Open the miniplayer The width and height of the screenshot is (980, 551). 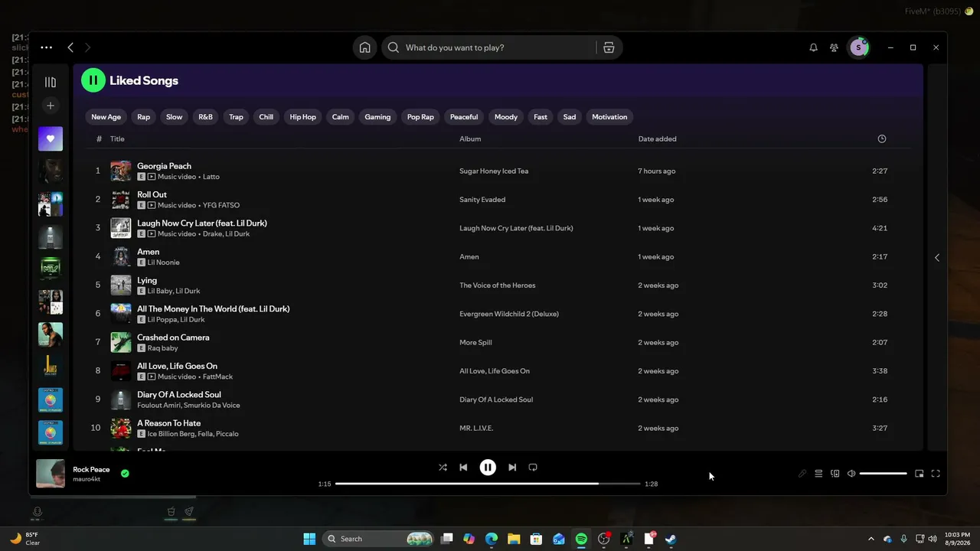pos(920,474)
